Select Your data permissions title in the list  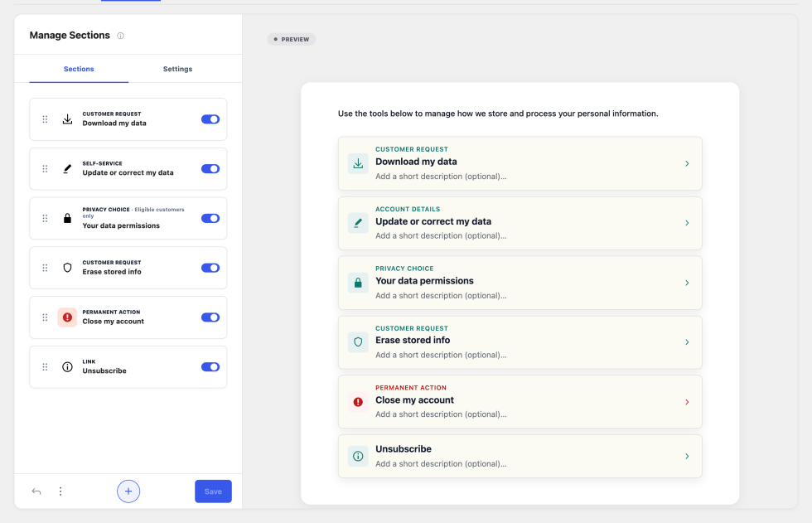(121, 225)
